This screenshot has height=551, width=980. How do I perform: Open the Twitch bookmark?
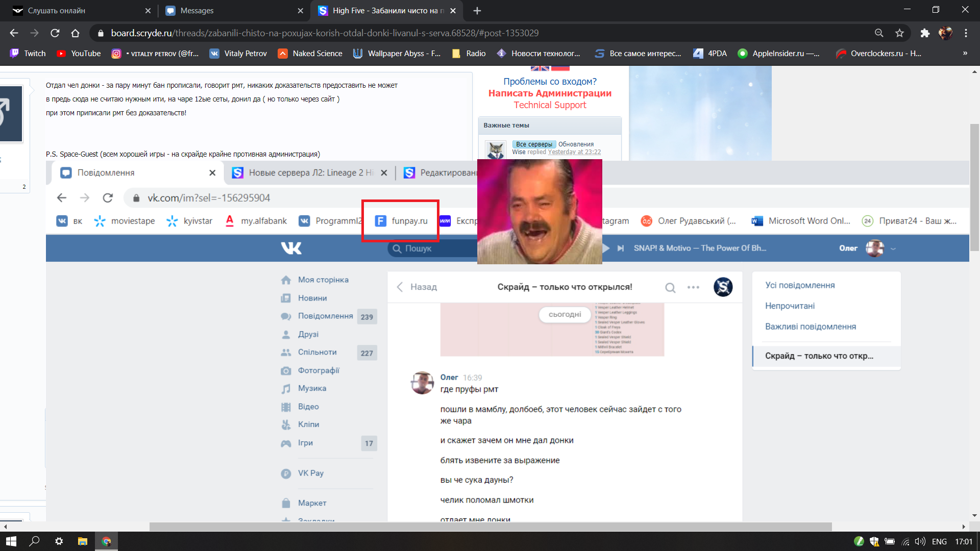pos(28,54)
